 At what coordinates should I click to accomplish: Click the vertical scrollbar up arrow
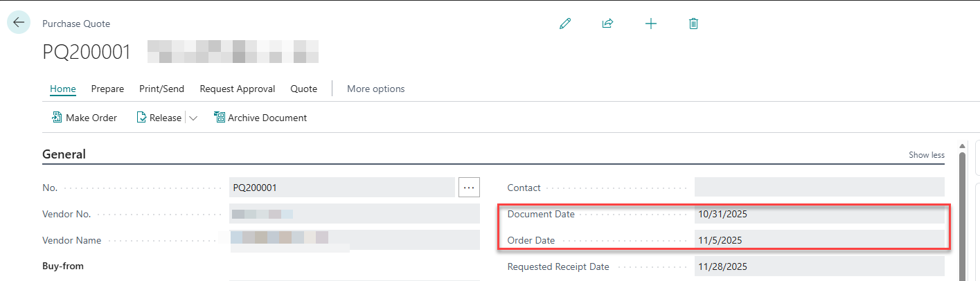(x=962, y=146)
